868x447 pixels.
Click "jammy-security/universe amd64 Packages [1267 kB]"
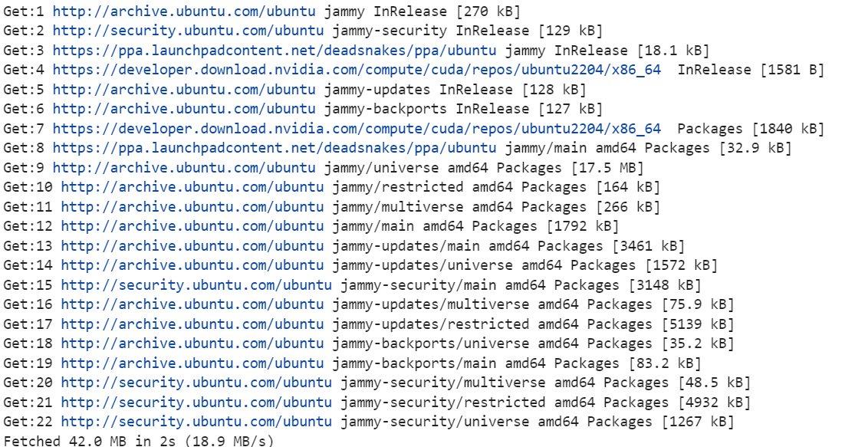[538, 422]
